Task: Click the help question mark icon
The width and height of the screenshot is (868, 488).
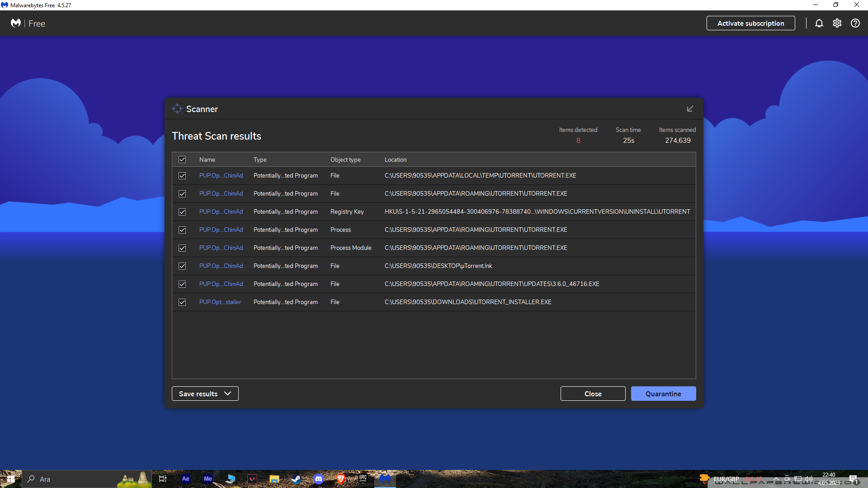Action: pos(855,23)
